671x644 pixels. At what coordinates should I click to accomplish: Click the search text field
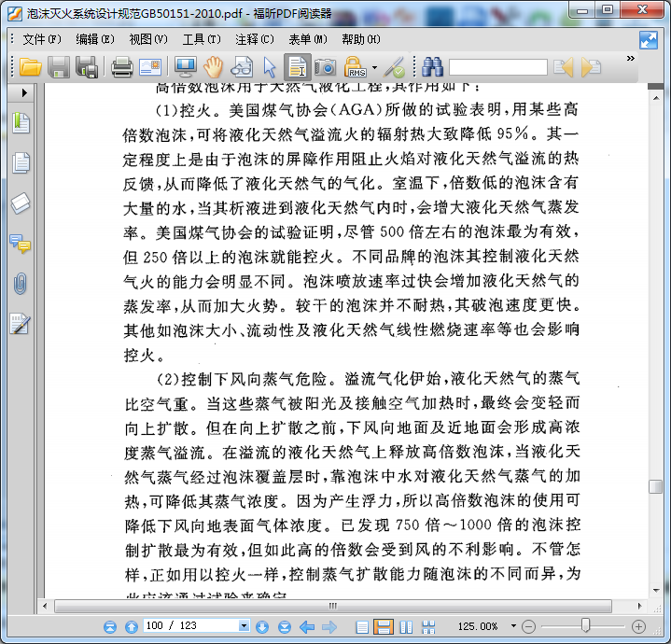coord(497,67)
